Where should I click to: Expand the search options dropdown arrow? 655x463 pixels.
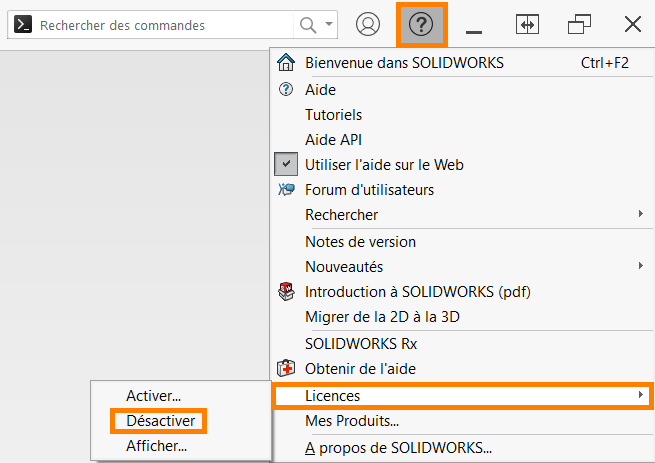pyautogui.click(x=329, y=24)
